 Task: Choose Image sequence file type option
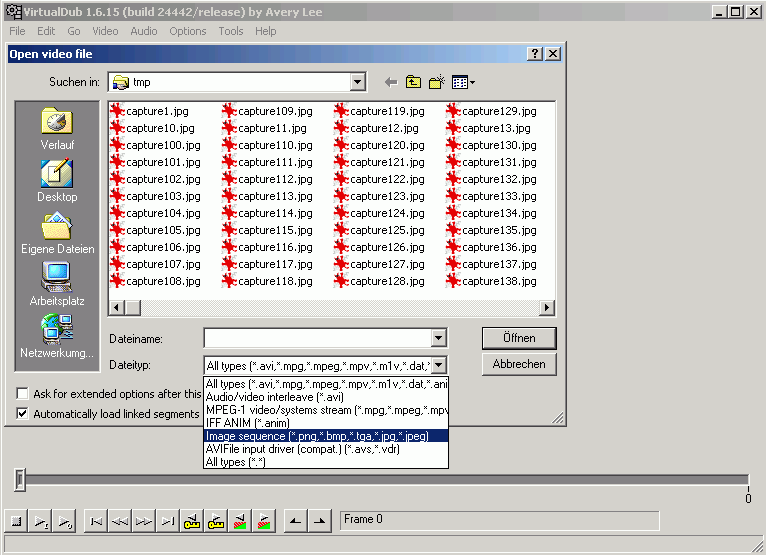coord(326,436)
